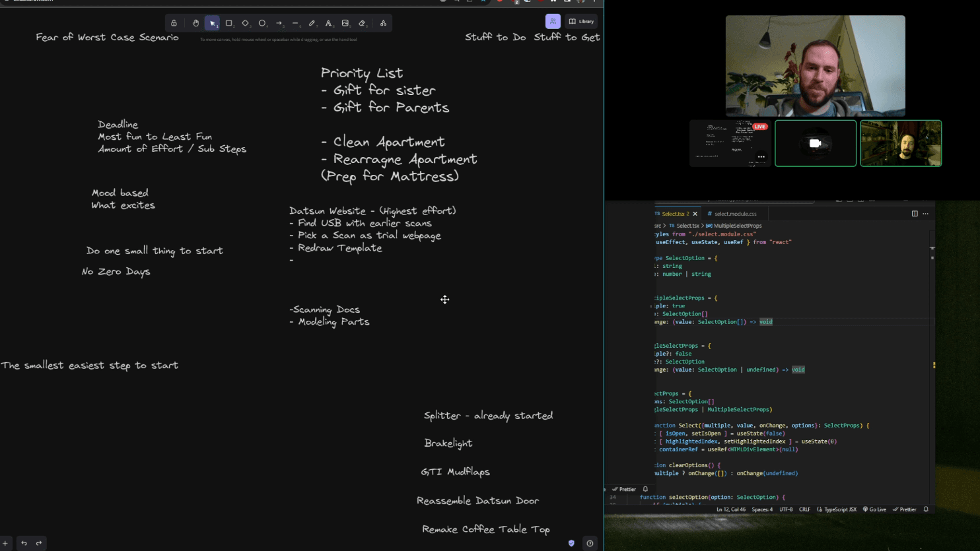
Task: Change indentation via 'Spaces: 4'
Action: click(x=762, y=509)
